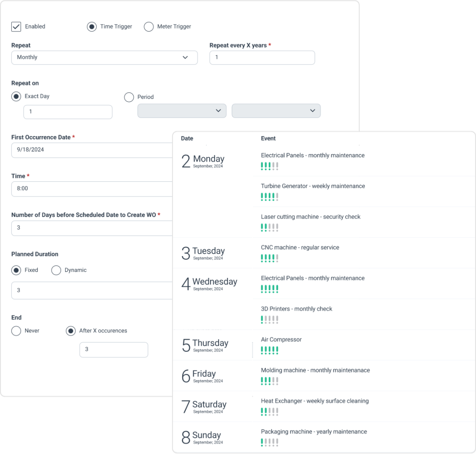Click the Repeat every X years input field
Screen dimensions: 476x454
click(262, 57)
